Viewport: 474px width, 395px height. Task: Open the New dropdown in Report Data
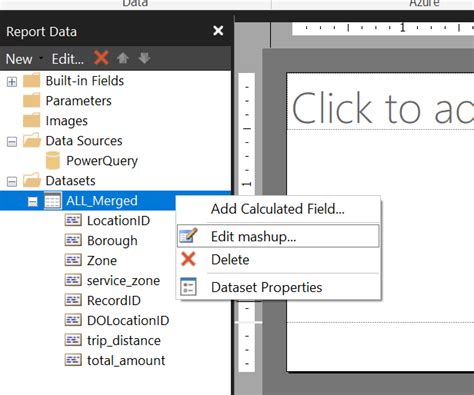(24, 59)
